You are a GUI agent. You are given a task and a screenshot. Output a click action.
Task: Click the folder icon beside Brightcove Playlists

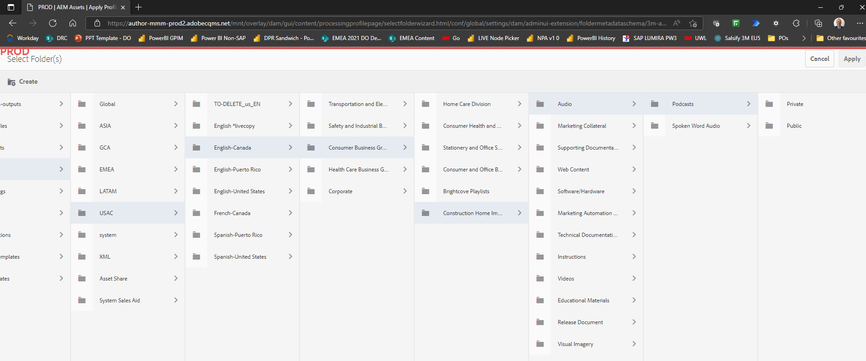[425, 191]
